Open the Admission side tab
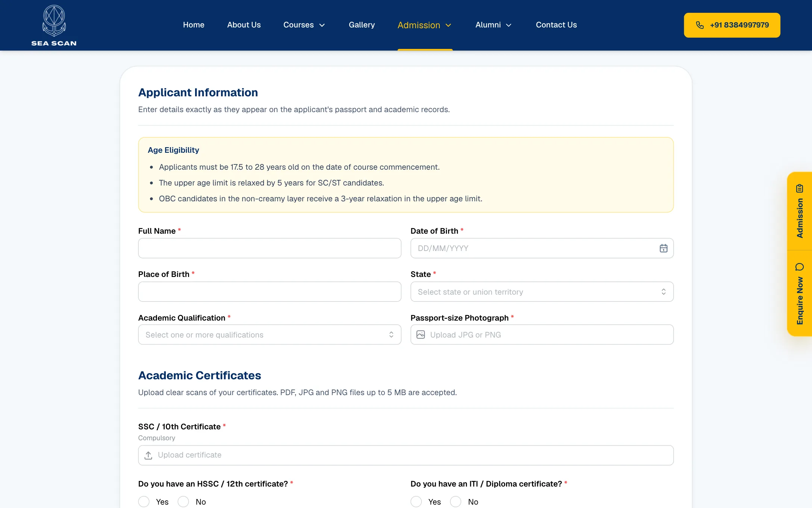Screen dimensions: 812x508 [800, 211]
